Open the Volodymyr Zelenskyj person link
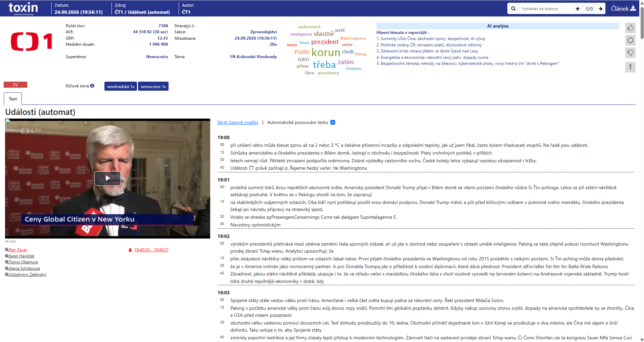The image size is (644, 342). point(28,274)
